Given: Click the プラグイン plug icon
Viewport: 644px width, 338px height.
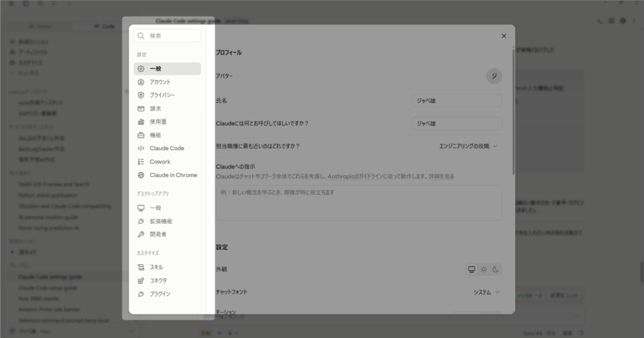Looking at the screenshot, I should (141, 293).
